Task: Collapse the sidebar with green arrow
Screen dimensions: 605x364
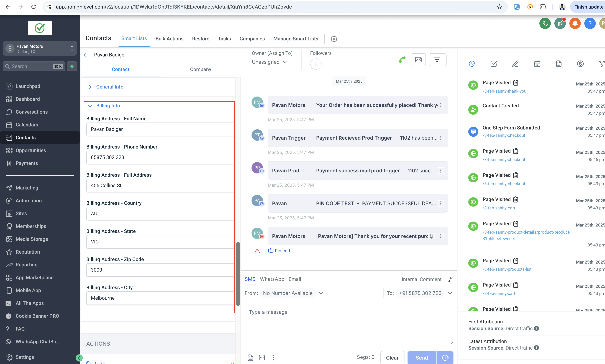Action: tap(79, 358)
